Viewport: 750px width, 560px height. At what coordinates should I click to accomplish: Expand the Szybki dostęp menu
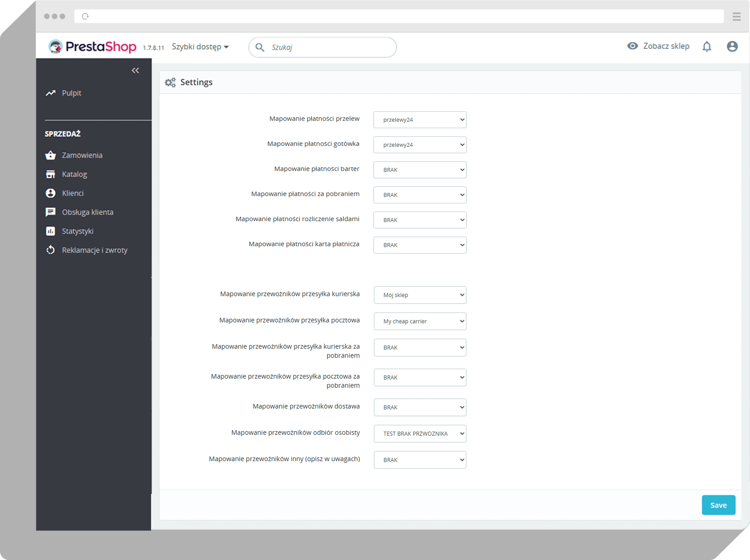pos(200,47)
